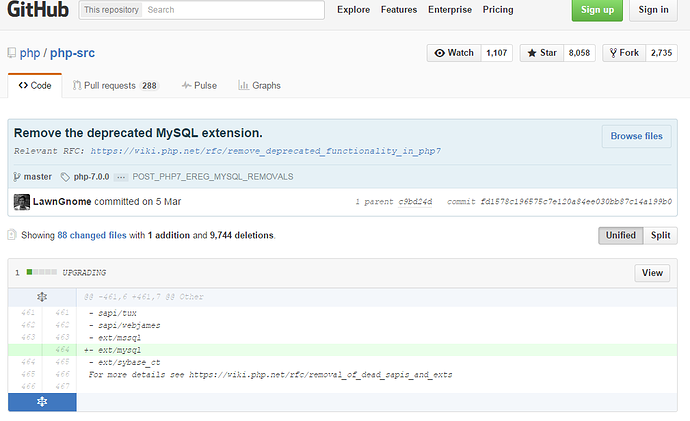690x421 pixels.
Task: View the 1,107 watchers count
Action: pos(497,53)
